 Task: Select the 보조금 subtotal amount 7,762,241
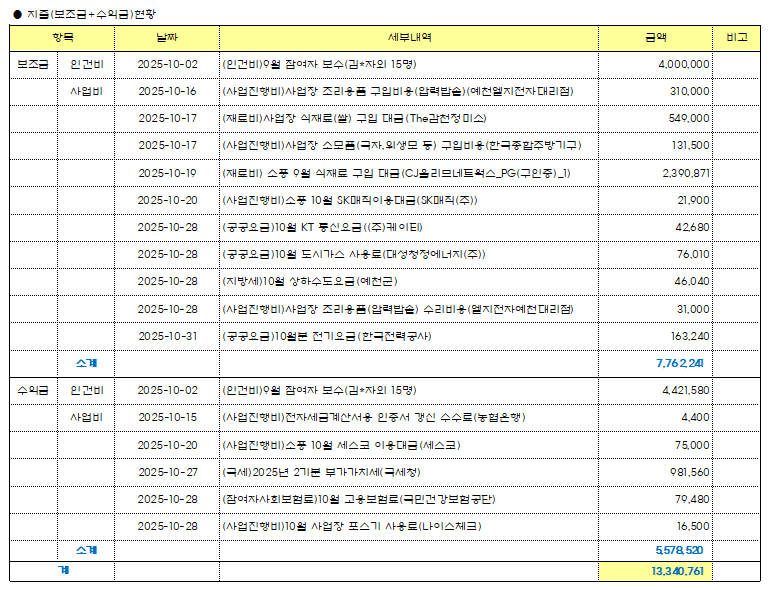click(655, 362)
